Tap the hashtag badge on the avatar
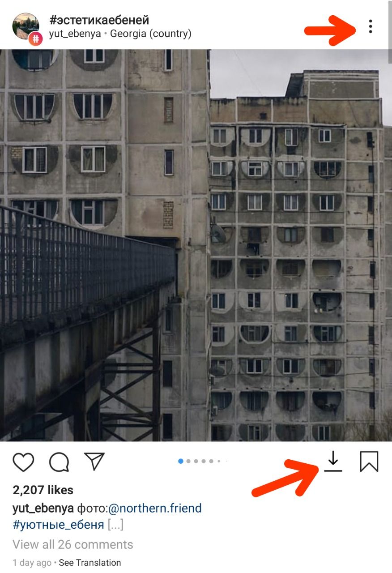392x573 pixels. (35, 38)
